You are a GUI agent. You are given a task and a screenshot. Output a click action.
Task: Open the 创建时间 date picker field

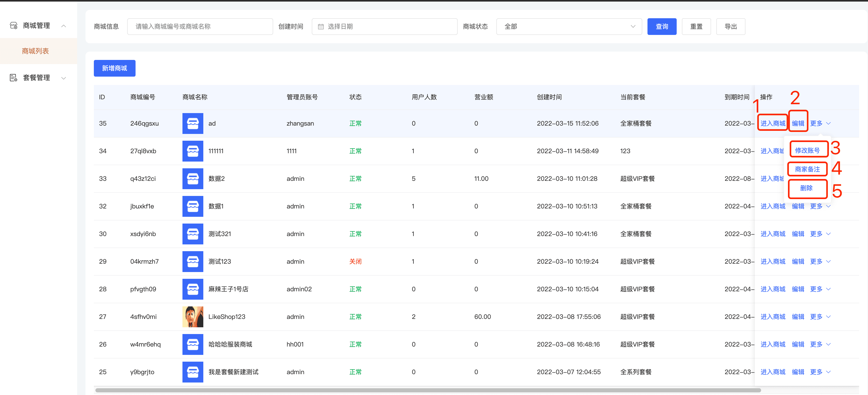(x=384, y=27)
